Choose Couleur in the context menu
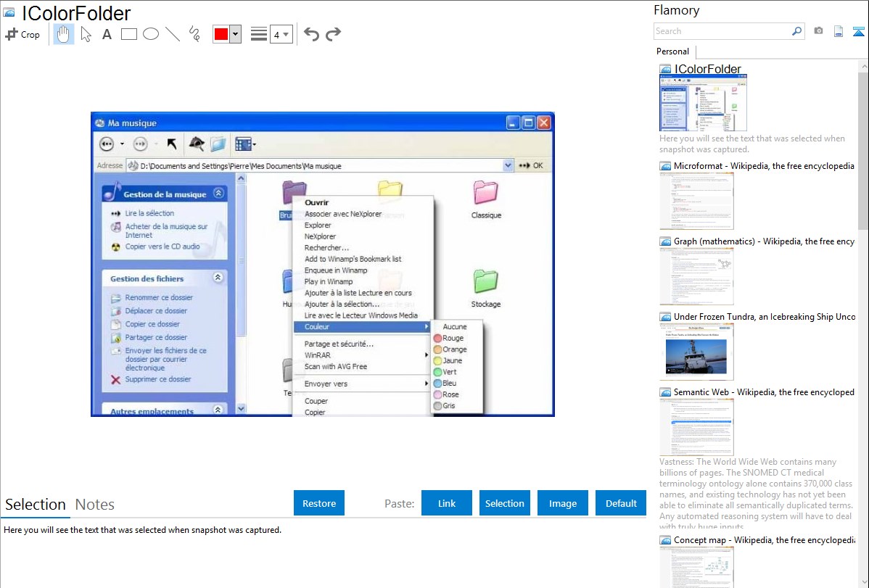This screenshot has height=588, width=869. click(363, 327)
